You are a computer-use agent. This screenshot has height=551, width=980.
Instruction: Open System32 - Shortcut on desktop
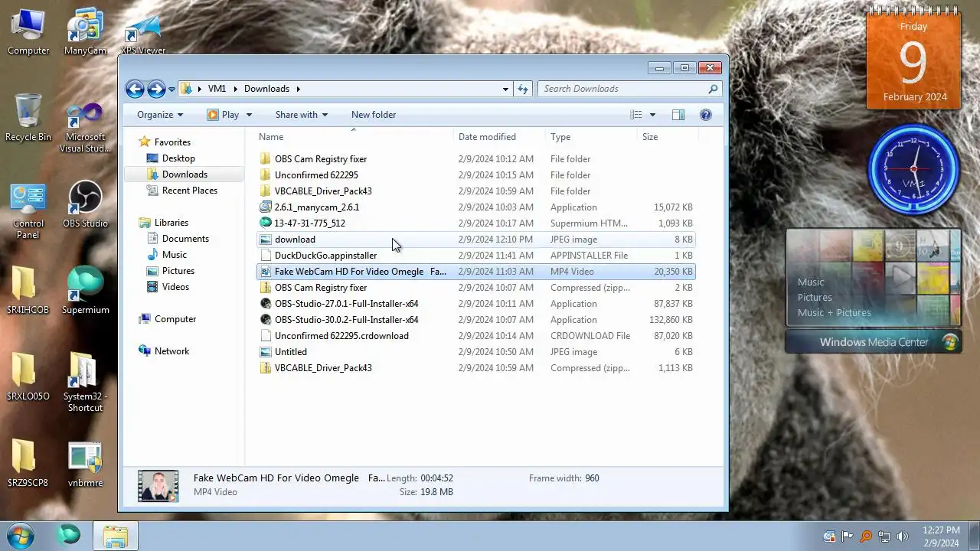point(85,382)
